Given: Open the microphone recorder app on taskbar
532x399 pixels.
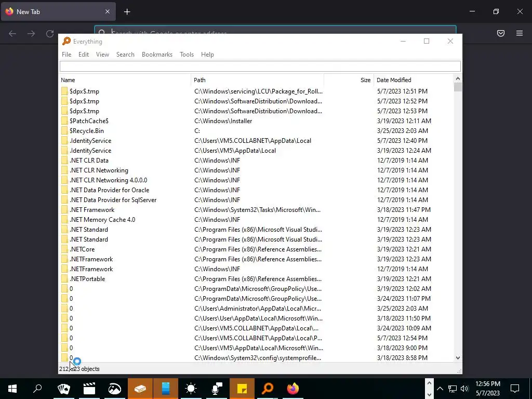Looking at the screenshot, I should [217, 389].
